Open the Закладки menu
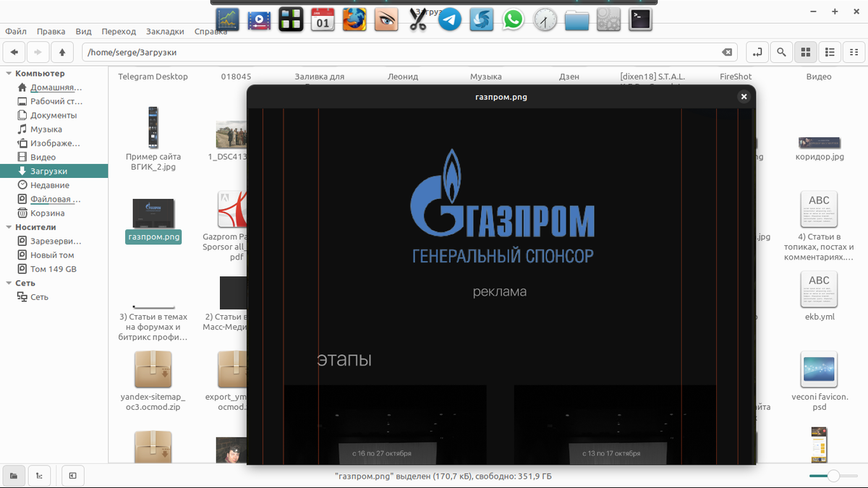This screenshot has width=868, height=488. pyautogui.click(x=165, y=32)
